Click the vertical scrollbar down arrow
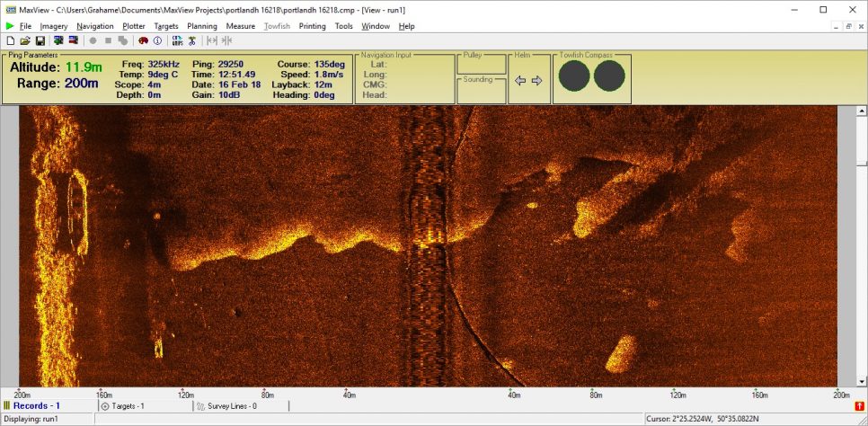 click(862, 382)
